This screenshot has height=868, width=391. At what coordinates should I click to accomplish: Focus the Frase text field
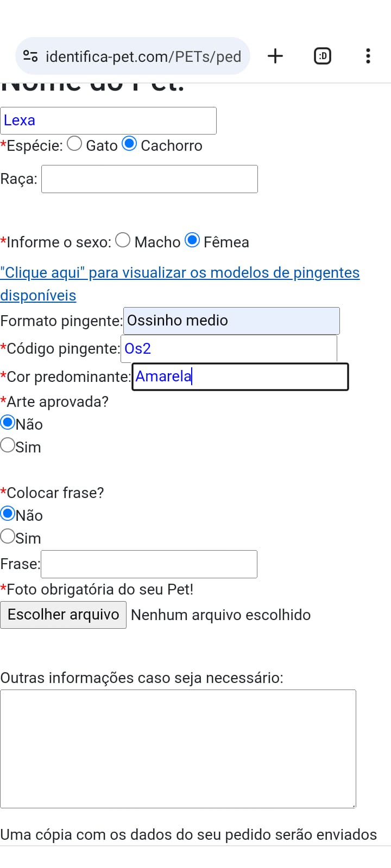tap(149, 564)
